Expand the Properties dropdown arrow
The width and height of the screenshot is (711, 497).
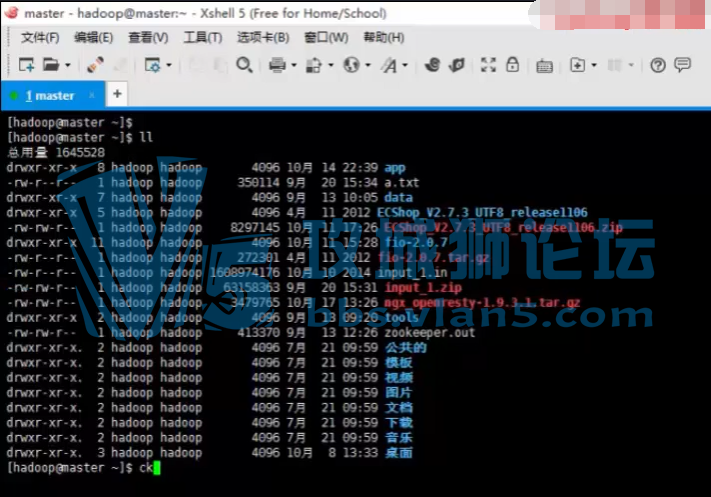pyautogui.click(x=169, y=65)
